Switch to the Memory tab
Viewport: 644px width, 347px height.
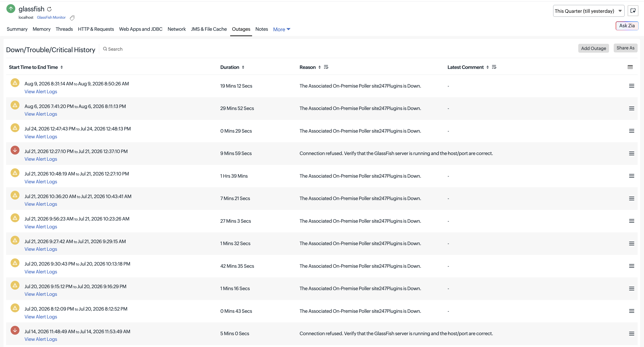pyautogui.click(x=42, y=29)
